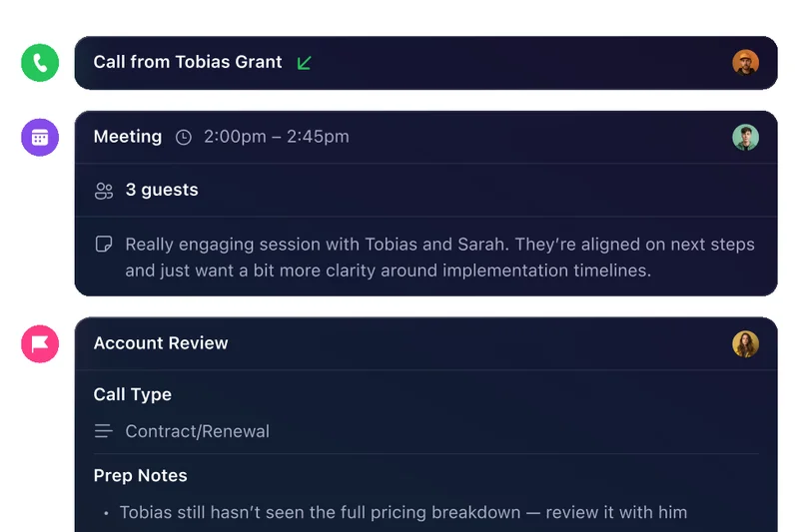Screen dimensions: 799x532
Task: Click the 2:00pm – 2:45pm time range
Action: pos(277,137)
